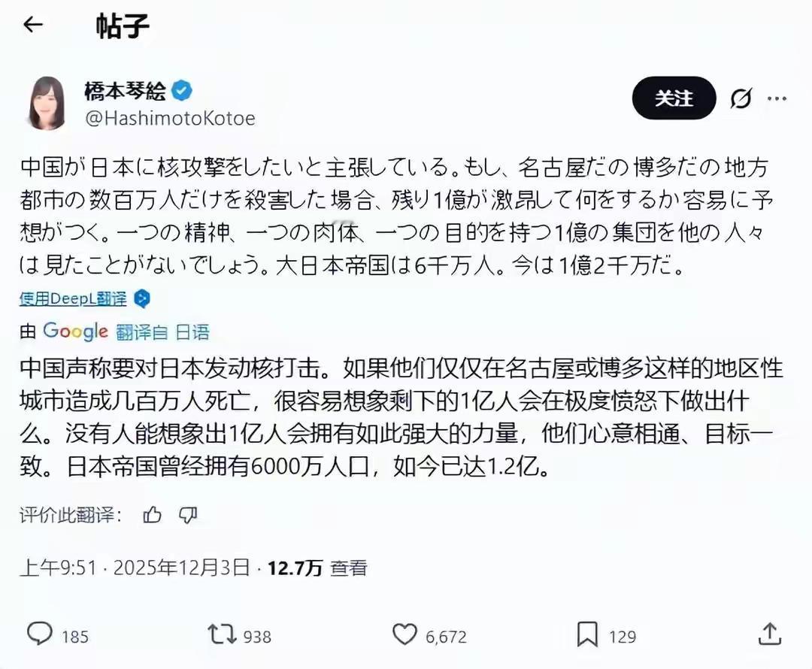Open 使用DeepL翻译 translation link

[72, 298]
